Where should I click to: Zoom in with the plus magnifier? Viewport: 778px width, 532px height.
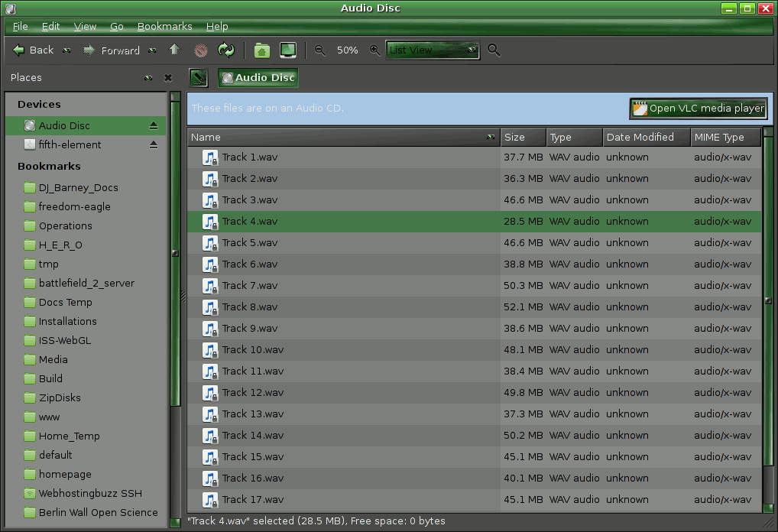pos(374,50)
